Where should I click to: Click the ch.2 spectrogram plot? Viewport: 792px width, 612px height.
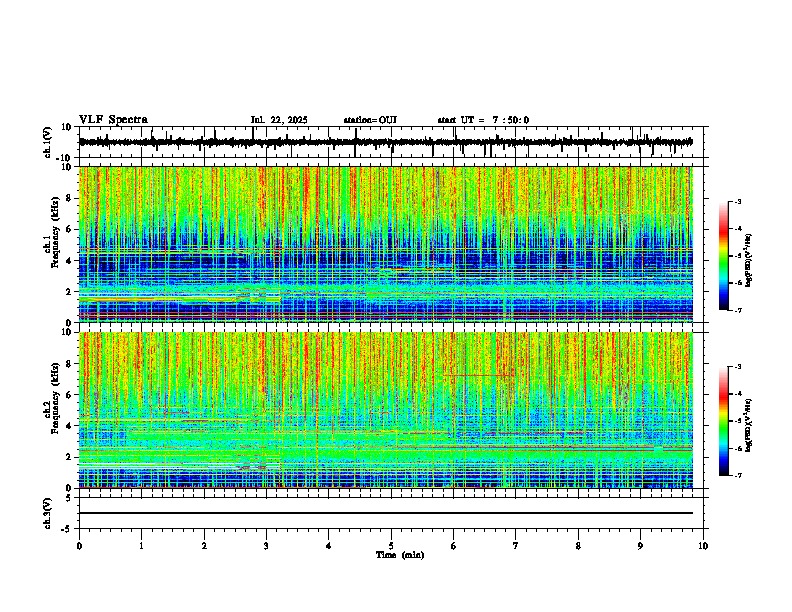[386, 410]
